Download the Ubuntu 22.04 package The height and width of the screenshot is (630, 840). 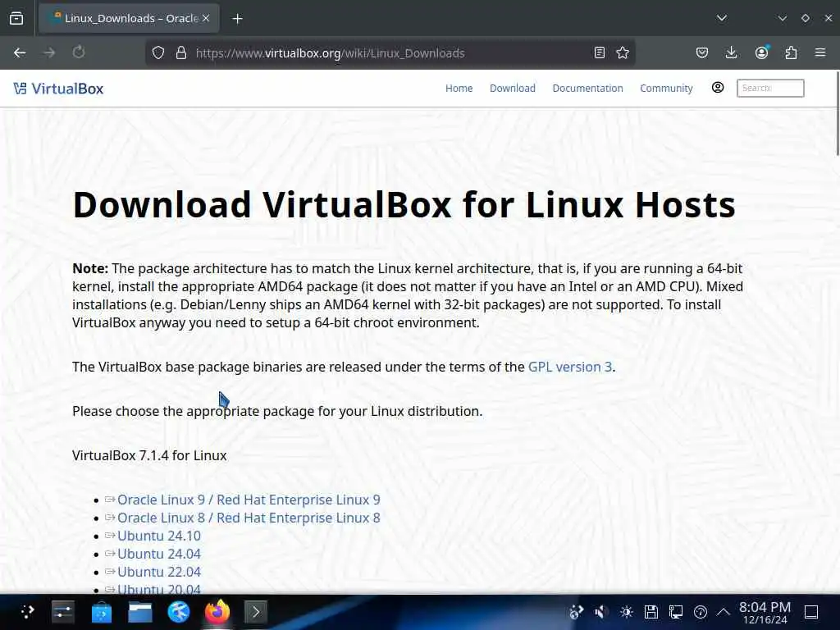pyautogui.click(x=159, y=572)
